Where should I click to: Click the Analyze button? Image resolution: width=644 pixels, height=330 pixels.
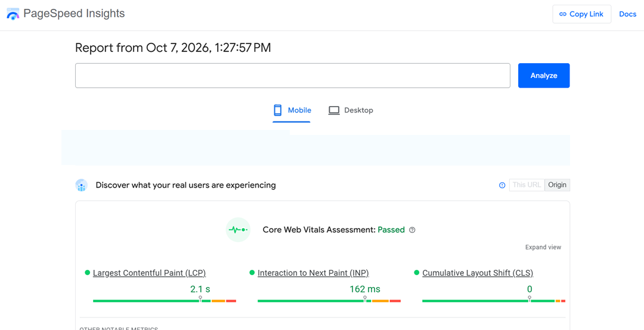[544, 76]
